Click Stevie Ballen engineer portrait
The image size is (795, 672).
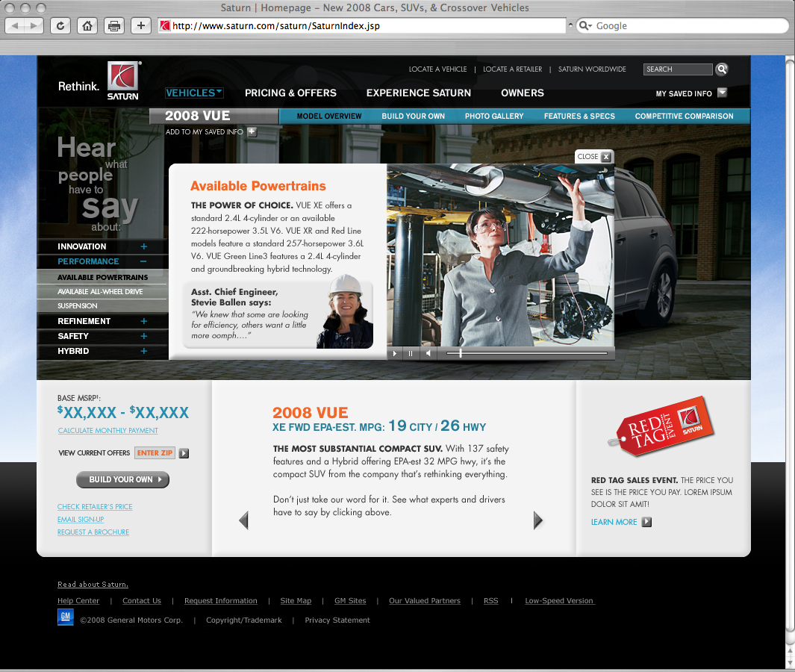345,312
